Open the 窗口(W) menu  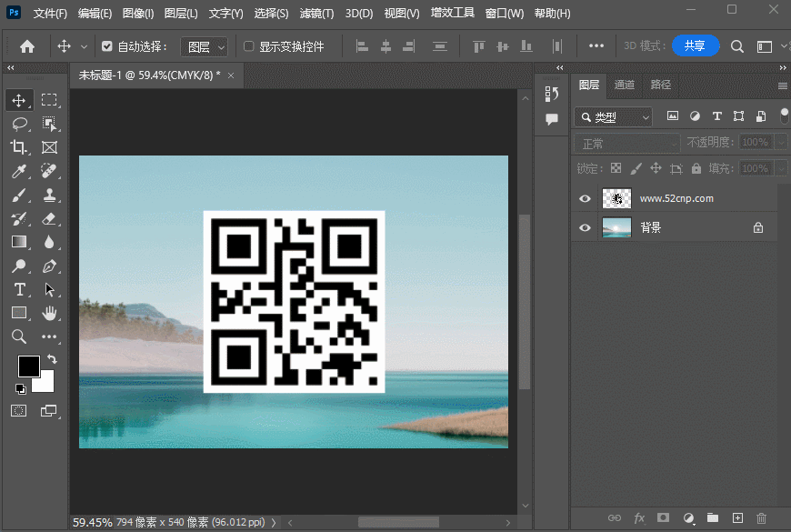coord(504,13)
